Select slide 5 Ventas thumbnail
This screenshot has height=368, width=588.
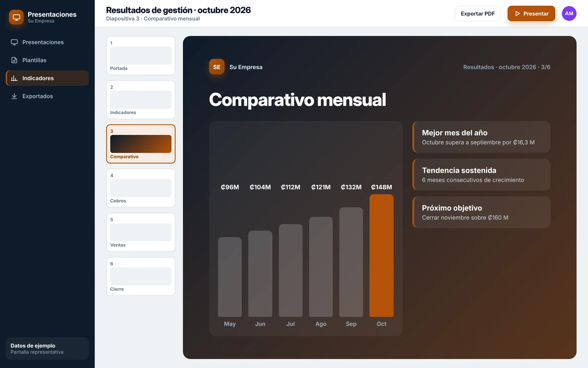[x=141, y=232]
